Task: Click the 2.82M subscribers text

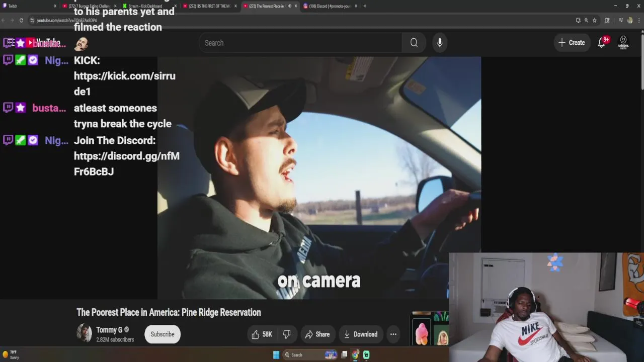Action: click(115, 340)
